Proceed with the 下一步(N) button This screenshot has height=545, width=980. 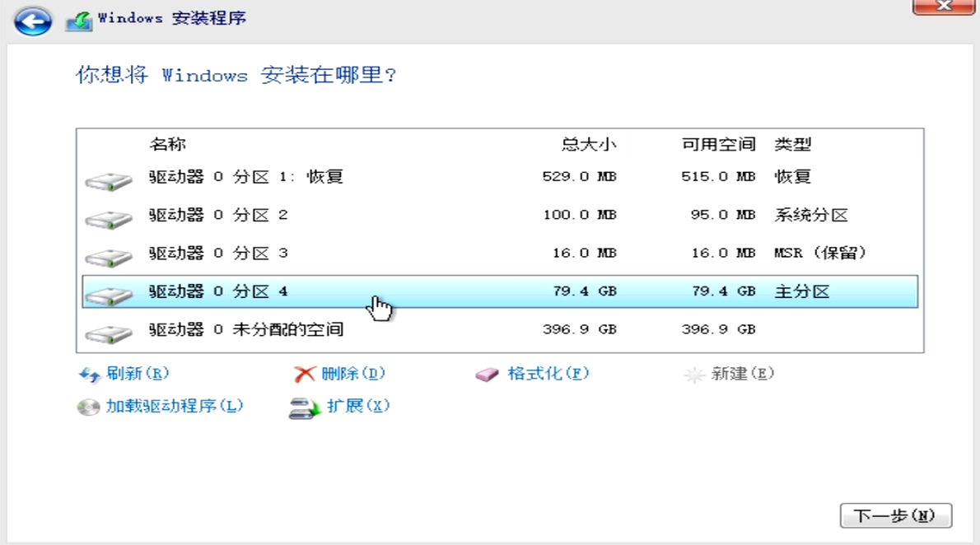tap(896, 515)
